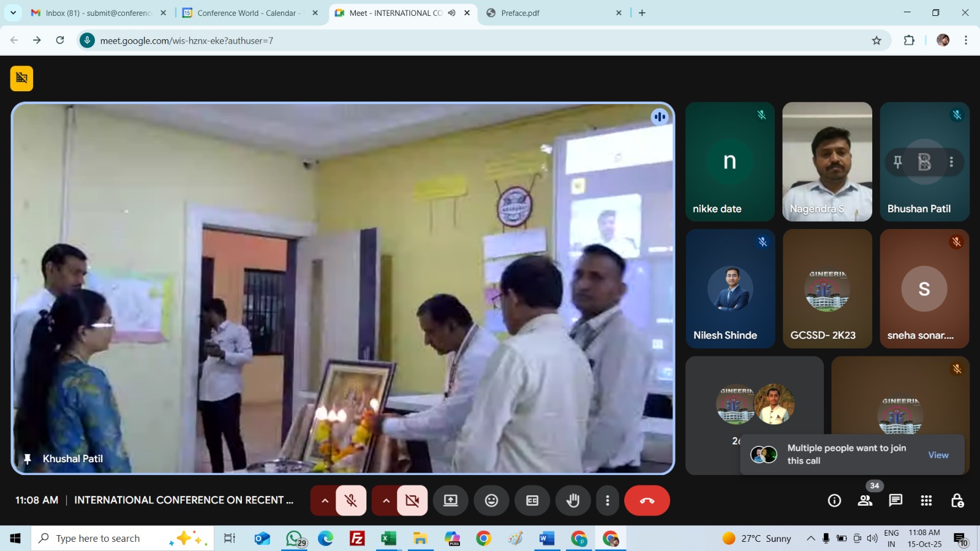
Task: Toggle closed captions button
Action: click(x=532, y=501)
